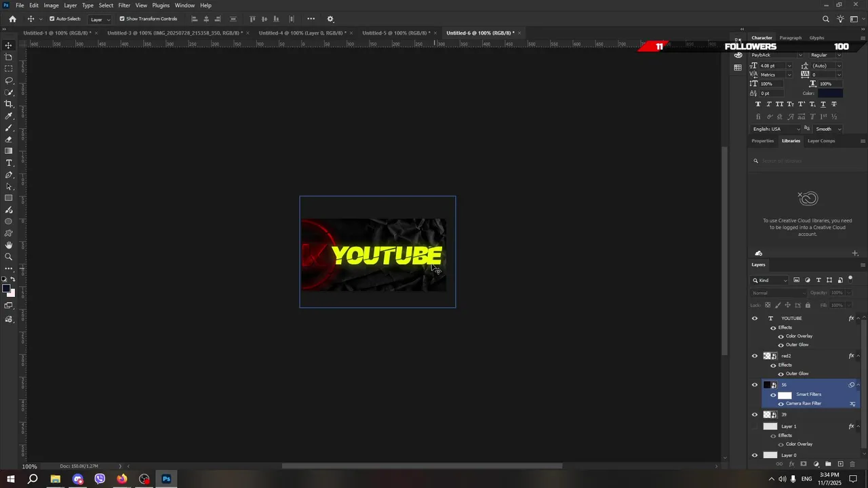The image size is (868, 488).
Task: Select the Gradient tool
Action: 9,151
